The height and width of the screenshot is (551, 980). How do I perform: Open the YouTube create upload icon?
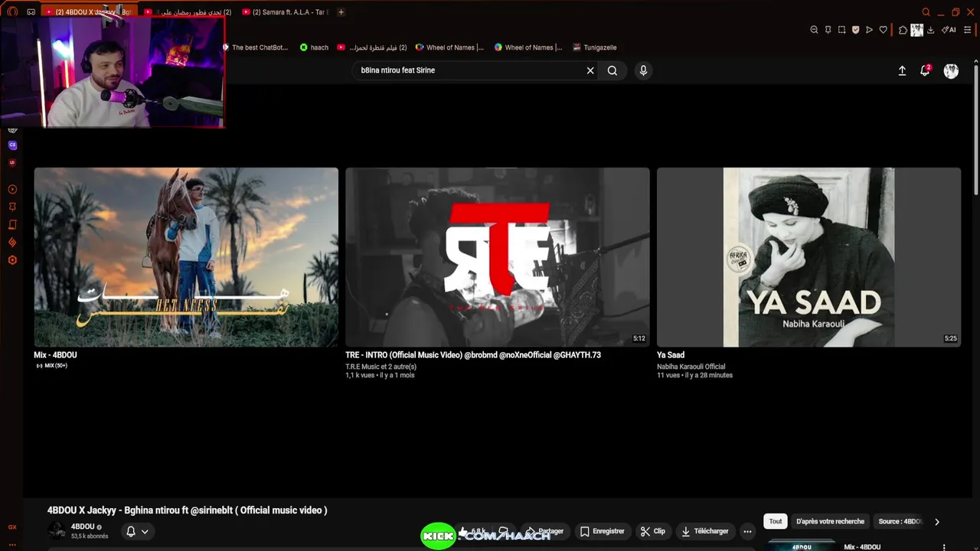[x=902, y=70]
